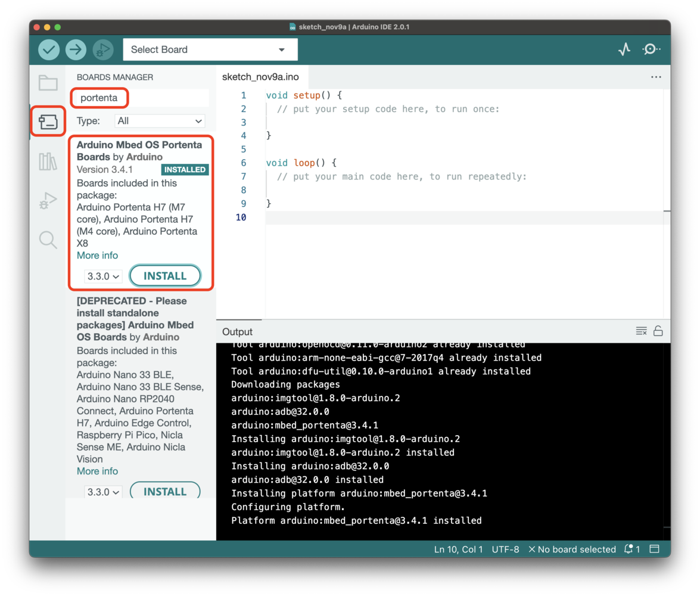Image resolution: width=700 pixels, height=596 pixels.
Task: Toggle the Output scroll lock icon
Action: coord(658,331)
